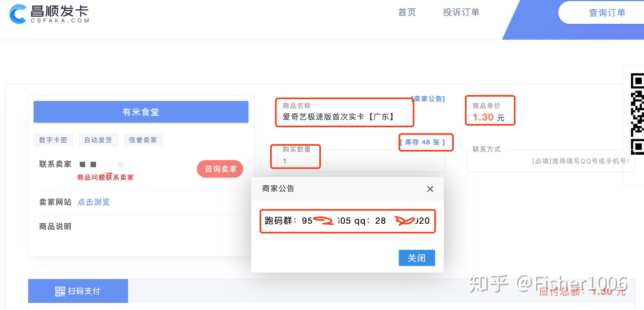This screenshot has height=310, width=644.
Task: Click the 信誉卖家 tag
Action: (143, 140)
